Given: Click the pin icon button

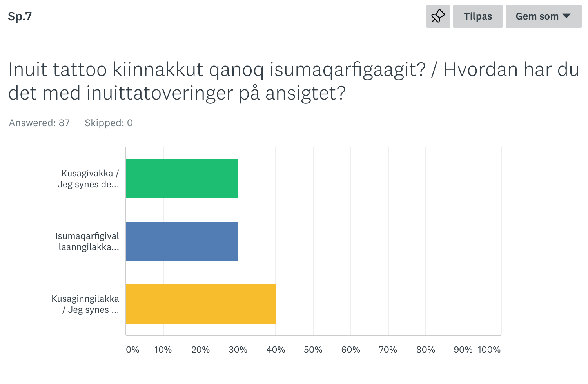Looking at the screenshot, I should click(x=438, y=16).
